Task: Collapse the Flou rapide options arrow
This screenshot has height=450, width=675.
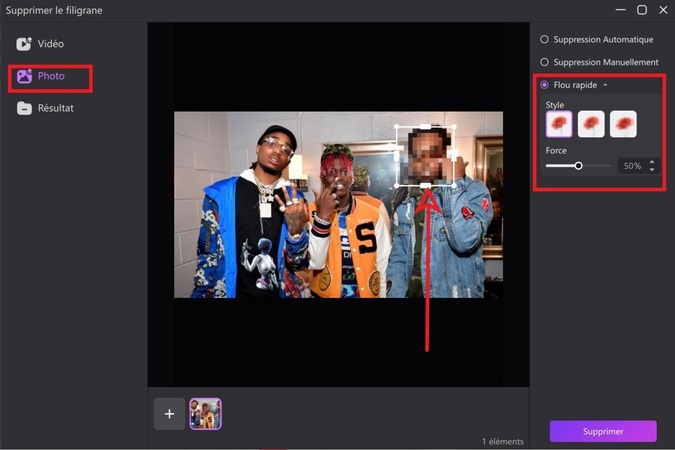Action: 605,85
